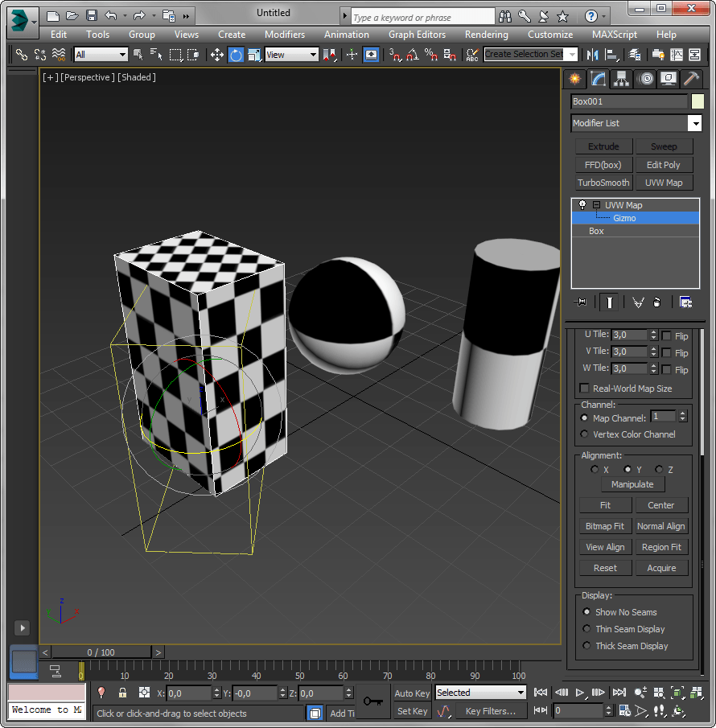Choose the Thin Seam Display option
The height and width of the screenshot is (728, 716).
click(586, 629)
